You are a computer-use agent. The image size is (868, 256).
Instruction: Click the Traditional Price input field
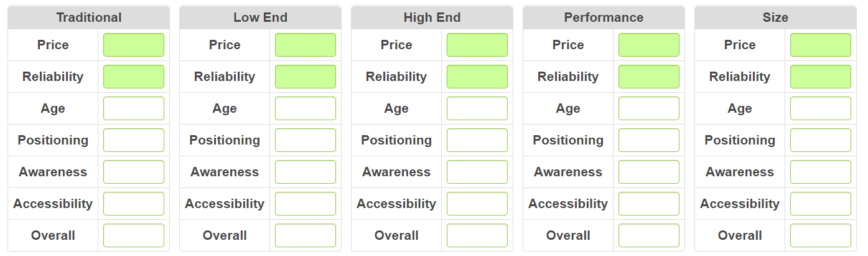[x=134, y=45]
